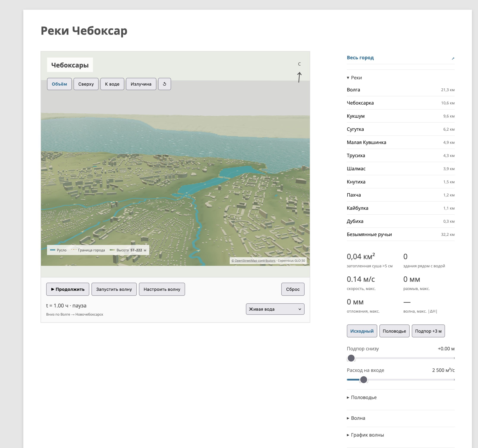
Task: Click the Запустить волну button
Action: point(114,289)
